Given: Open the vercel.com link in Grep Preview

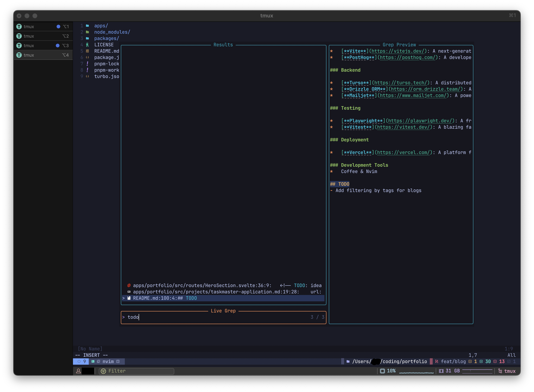Looking at the screenshot, I should pyautogui.click(x=403, y=153).
